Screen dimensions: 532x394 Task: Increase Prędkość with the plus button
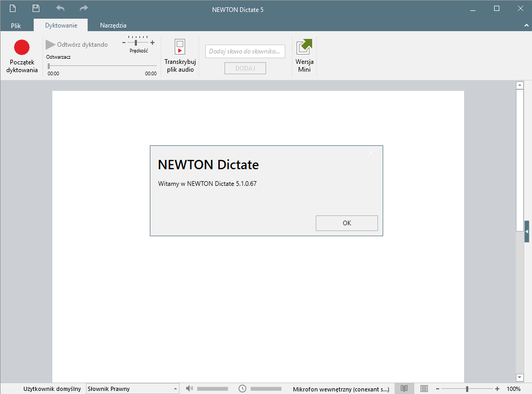coord(152,43)
